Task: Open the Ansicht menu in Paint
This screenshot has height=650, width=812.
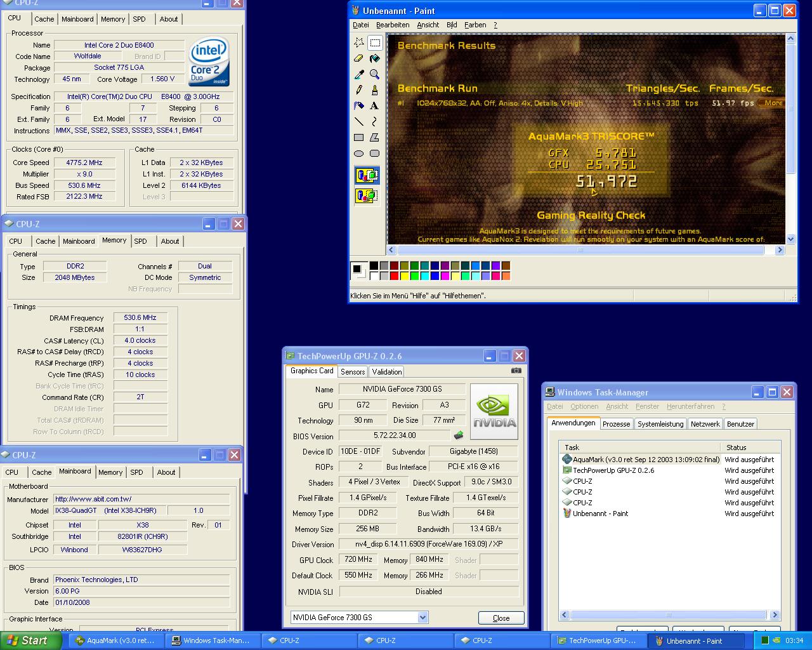Action: pyautogui.click(x=428, y=25)
